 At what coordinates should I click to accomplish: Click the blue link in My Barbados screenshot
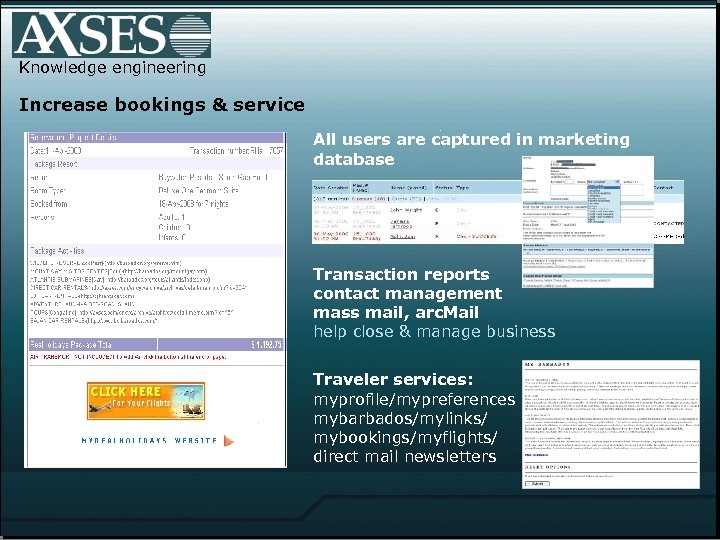(536, 455)
